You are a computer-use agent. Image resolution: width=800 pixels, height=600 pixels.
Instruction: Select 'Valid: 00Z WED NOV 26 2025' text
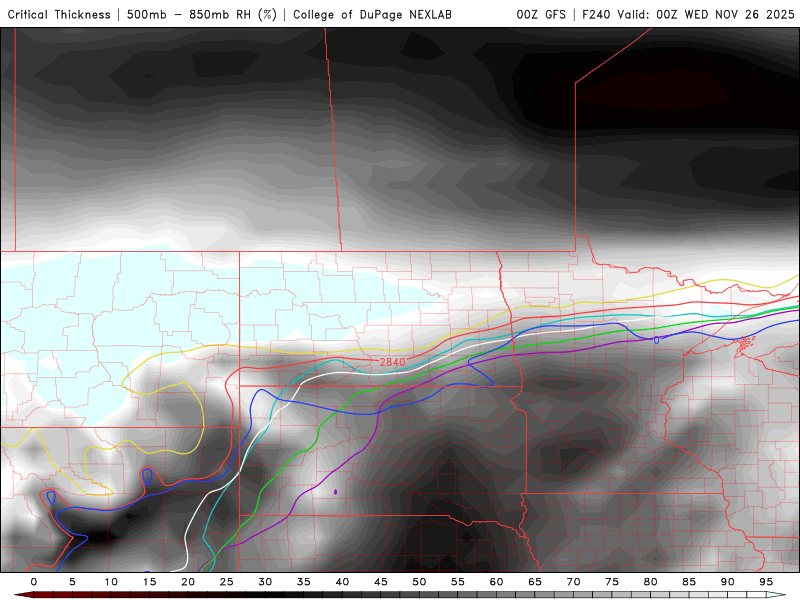(x=706, y=15)
